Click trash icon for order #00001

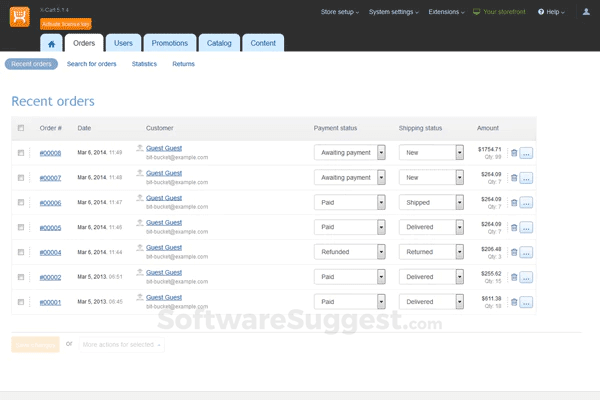514,302
